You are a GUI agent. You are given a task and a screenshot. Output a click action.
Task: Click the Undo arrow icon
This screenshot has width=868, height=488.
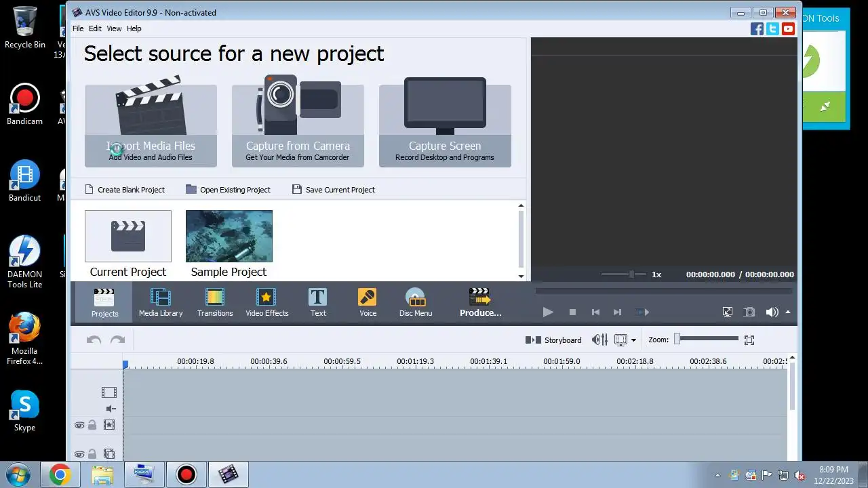click(94, 340)
